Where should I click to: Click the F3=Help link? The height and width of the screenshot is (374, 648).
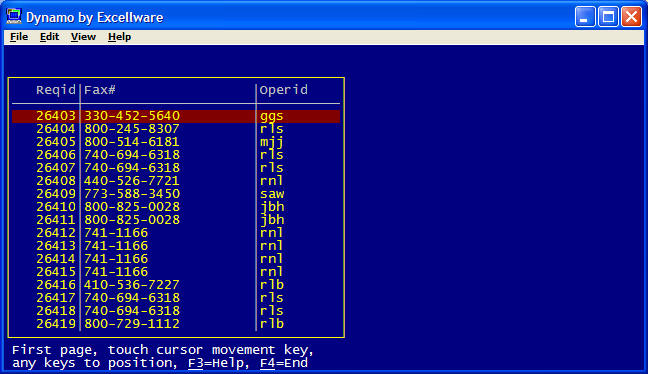(x=216, y=363)
